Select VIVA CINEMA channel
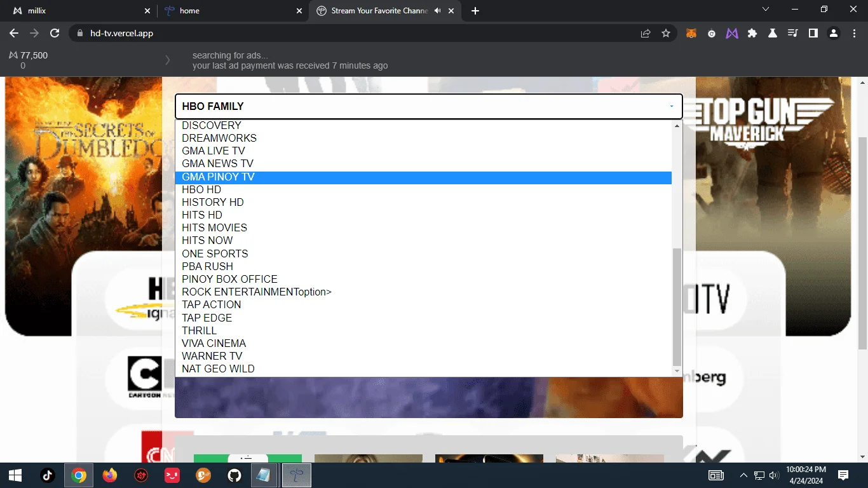 click(423, 343)
